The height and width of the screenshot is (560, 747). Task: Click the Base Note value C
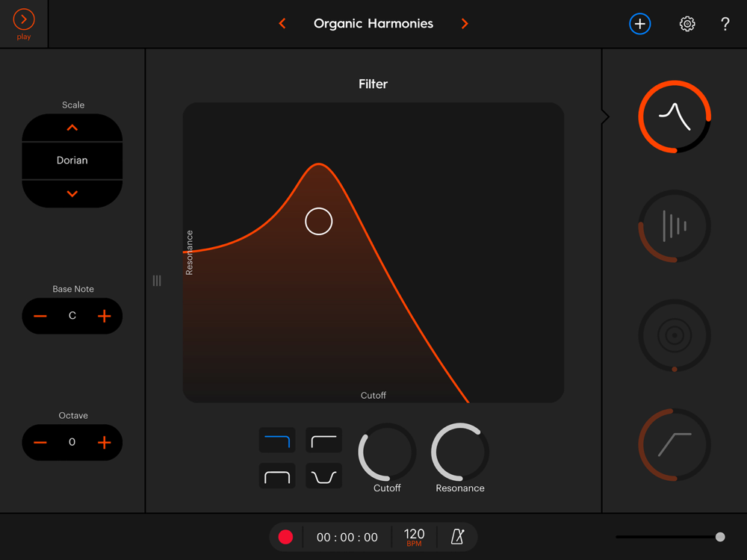(x=72, y=316)
